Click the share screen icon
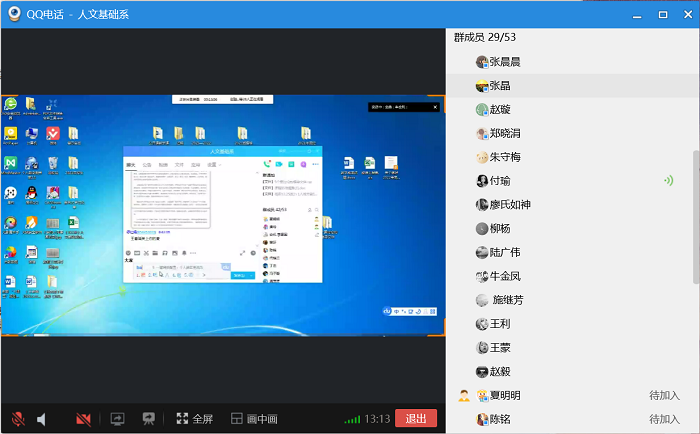The width and height of the screenshot is (700, 434). (x=117, y=418)
